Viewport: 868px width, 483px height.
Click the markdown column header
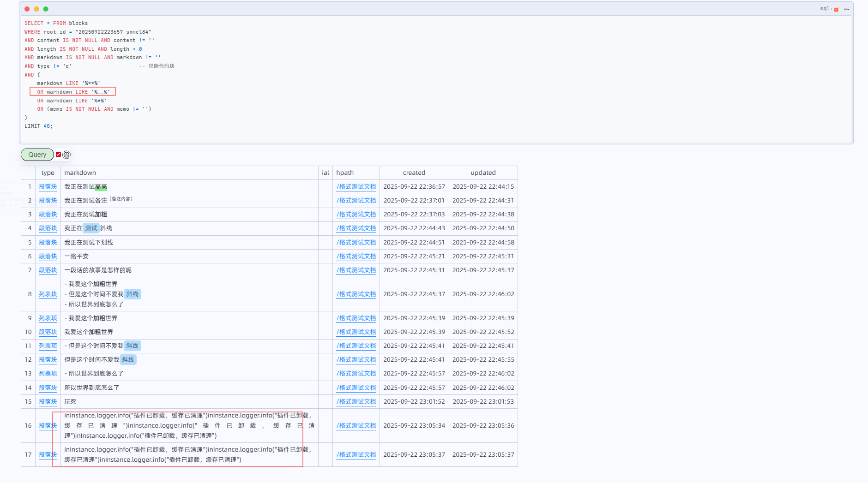point(80,173)
